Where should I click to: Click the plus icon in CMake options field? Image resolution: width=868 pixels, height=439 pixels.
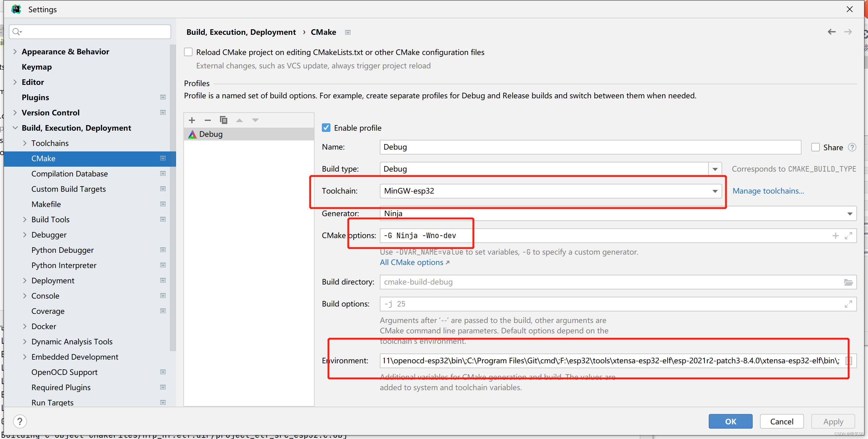835,236
